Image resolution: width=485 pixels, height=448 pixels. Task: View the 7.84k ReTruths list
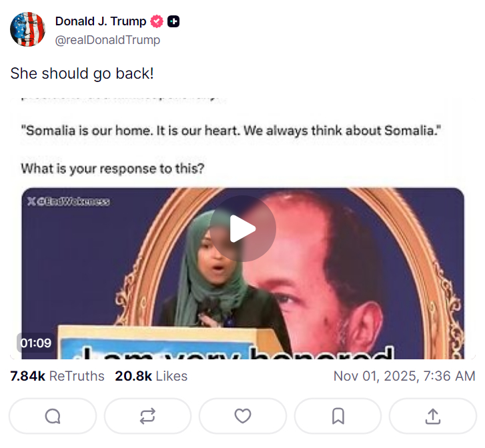tap(57, 376)
